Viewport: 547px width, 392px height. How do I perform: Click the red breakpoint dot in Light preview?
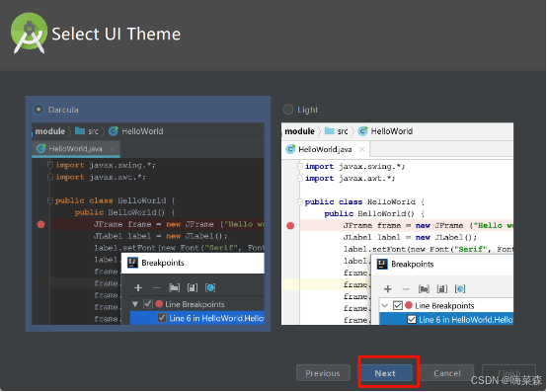(290, 226)
